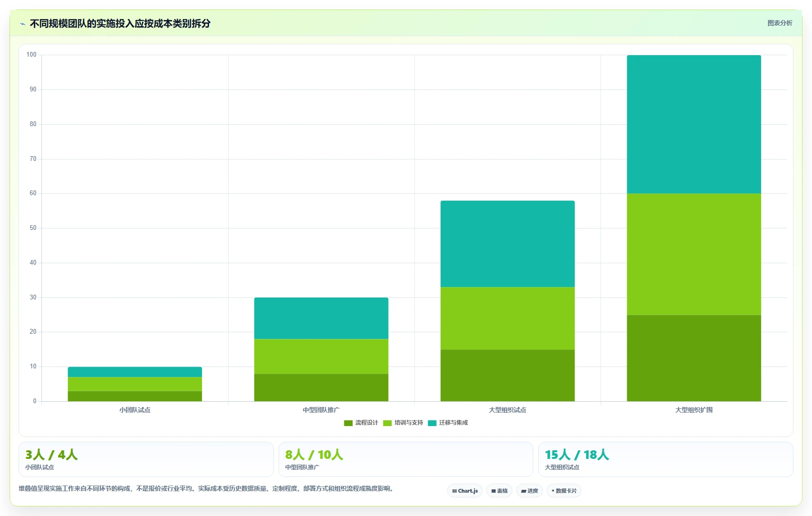Viewport: 812px width, 516px height.
Task: Click the 大型组织扩围 light green 培训与支持 segment
Action: (x=694, y=254)
